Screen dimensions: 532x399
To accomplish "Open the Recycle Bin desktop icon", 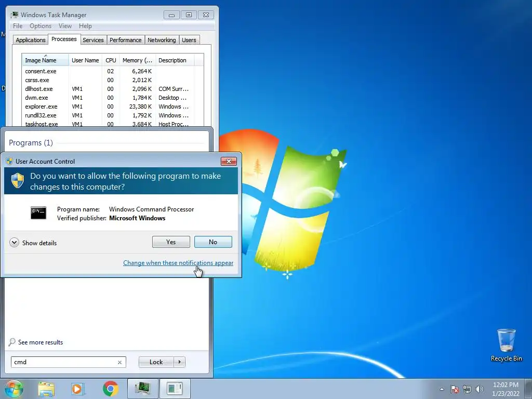I will point(506,345).
